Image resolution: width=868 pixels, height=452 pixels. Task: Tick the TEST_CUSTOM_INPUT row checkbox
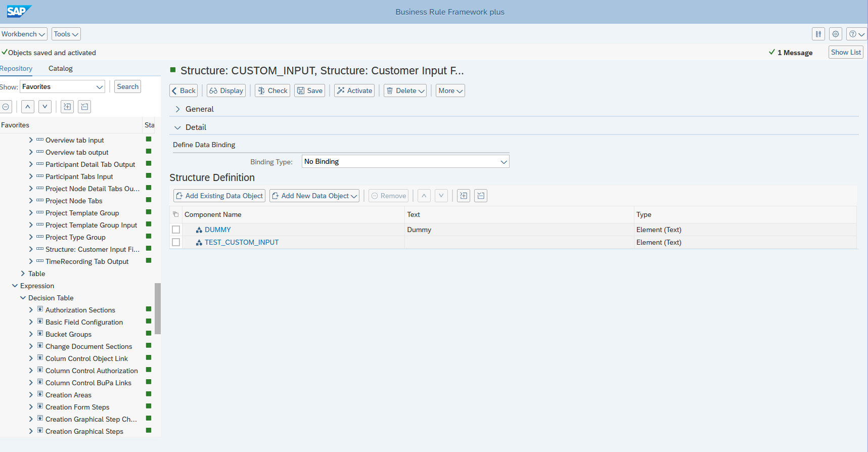[x=176, y=242]
